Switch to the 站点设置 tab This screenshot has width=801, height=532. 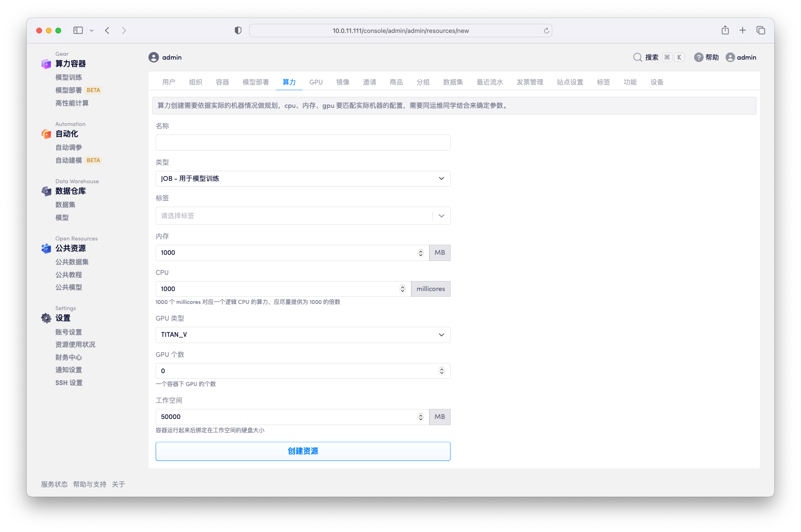coord(570,82)
